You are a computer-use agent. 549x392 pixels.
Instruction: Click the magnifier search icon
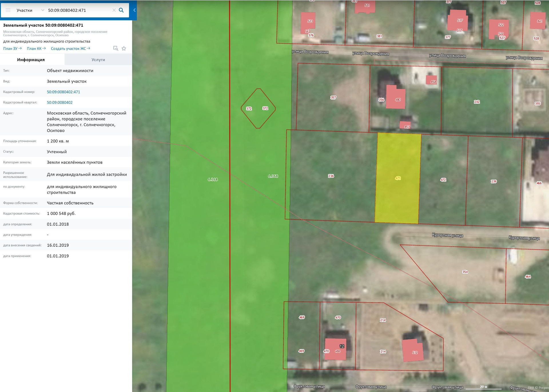click(x=121, y=10)
